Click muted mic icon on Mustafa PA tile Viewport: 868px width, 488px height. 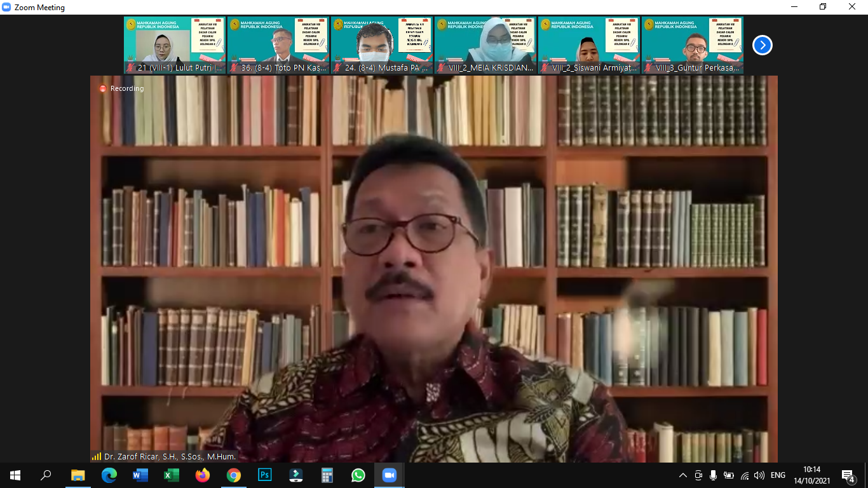[338, 67]
